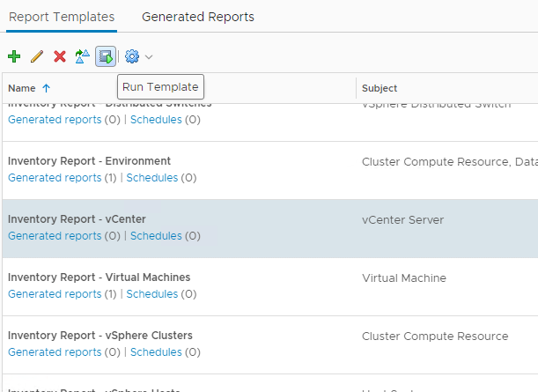Image resolution: width=538 pixels, height=392 pixels.
Task: Open Generated reports under vSphere Clusters report
Action: pos(55,352)
